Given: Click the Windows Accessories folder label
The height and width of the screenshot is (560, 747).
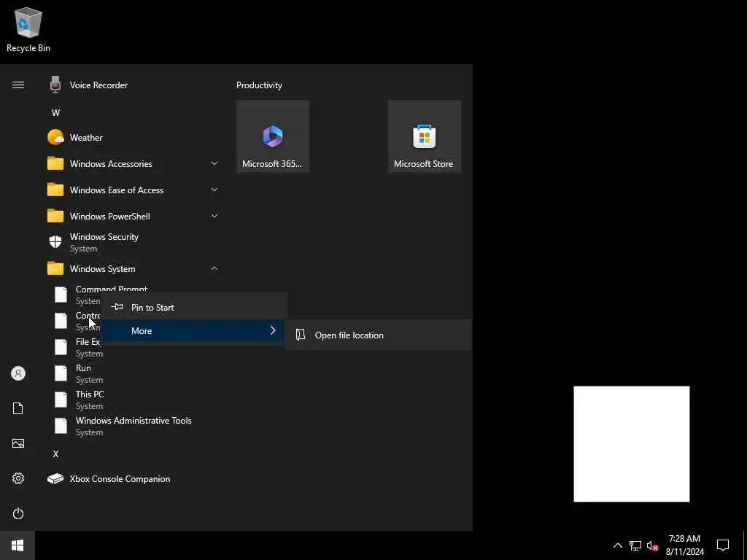Looking at the screenshot, I should pyautogui.click(x=111, y=164).
